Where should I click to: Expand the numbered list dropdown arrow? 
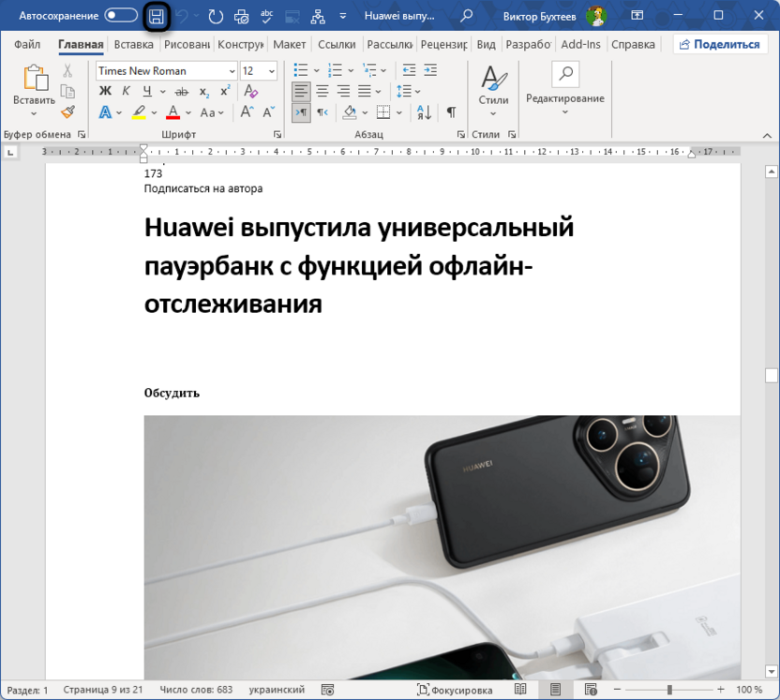(x=351, y=70)
